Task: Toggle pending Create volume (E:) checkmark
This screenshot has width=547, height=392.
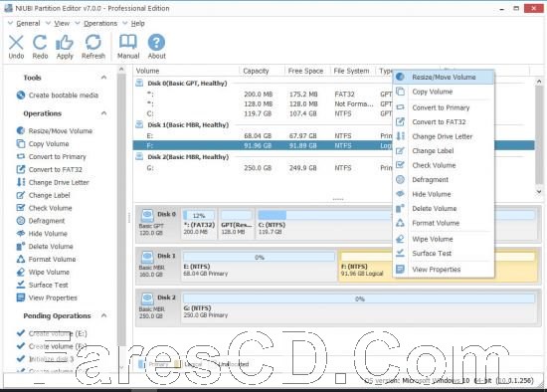Action: 21,333
